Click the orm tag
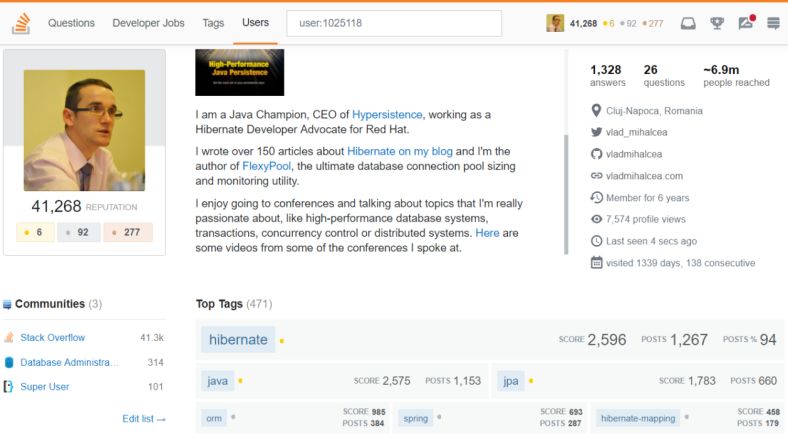The width and height of the screenshot is (788, 438). [214, 418]
